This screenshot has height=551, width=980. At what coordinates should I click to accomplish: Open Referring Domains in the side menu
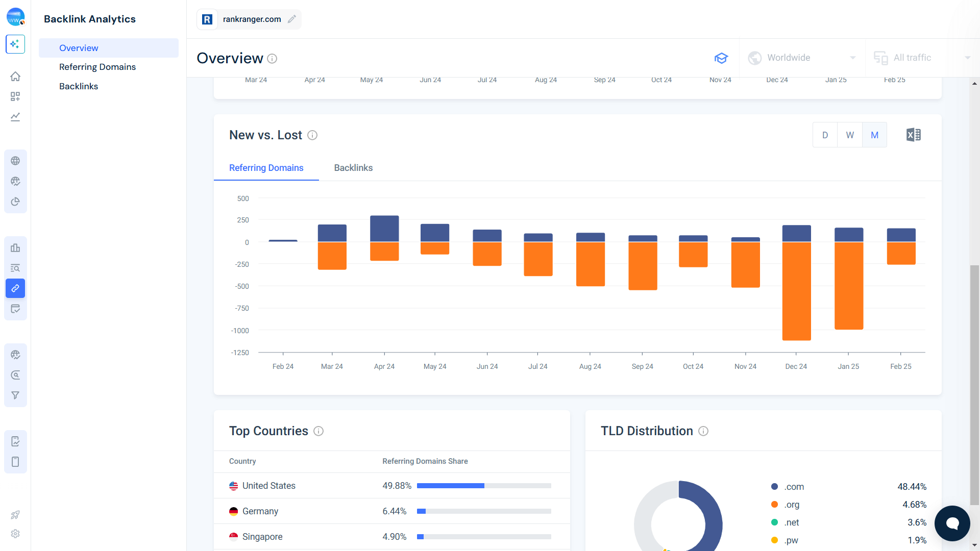[x=97, y=67]
